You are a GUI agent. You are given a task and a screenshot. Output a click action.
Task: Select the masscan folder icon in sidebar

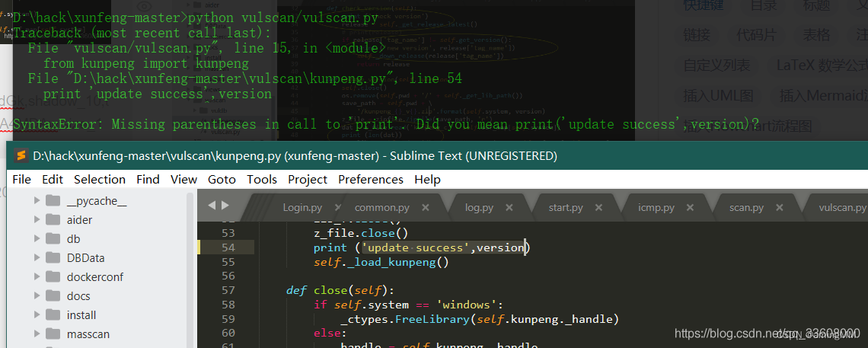pos(53,334)
